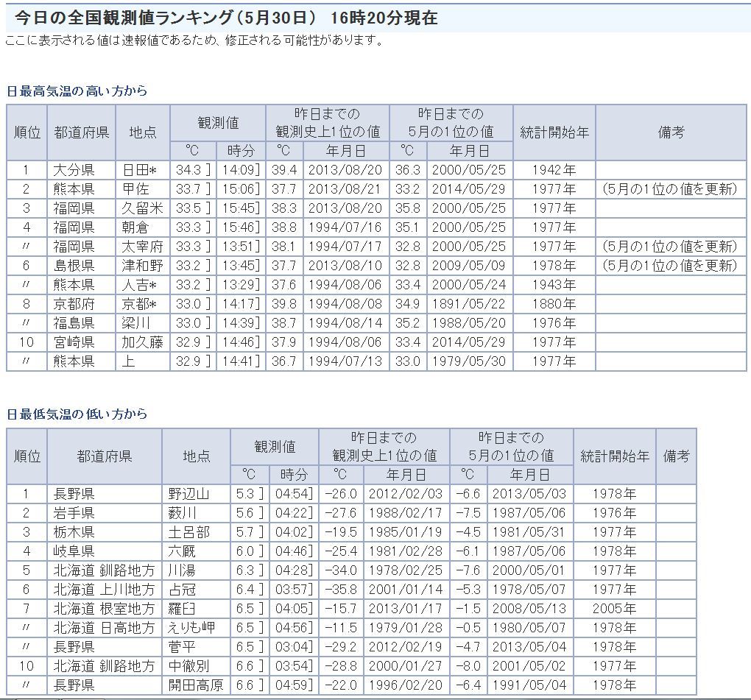This screenshot has height=700, width=751.
Task: Open the 開田高原 location entry
Action: pos(195,685)
